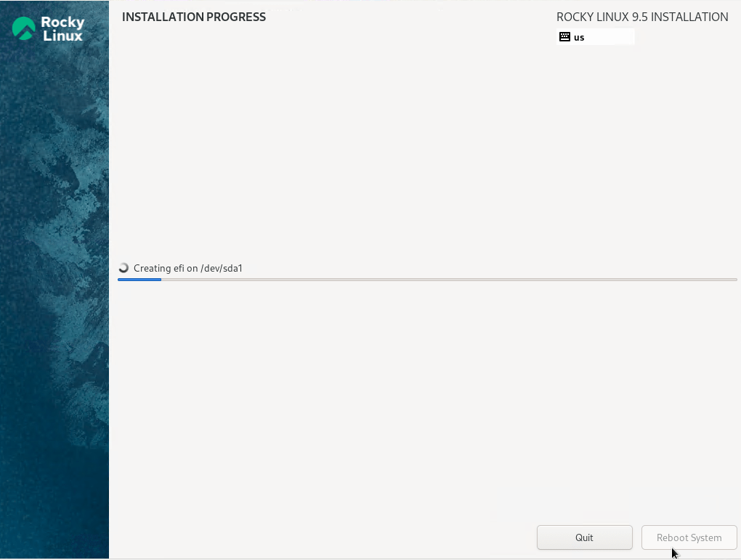Click the ROCKY LINUX 9.5 INSTALLATION title
The image size is (741, 560).
[642, 17]
